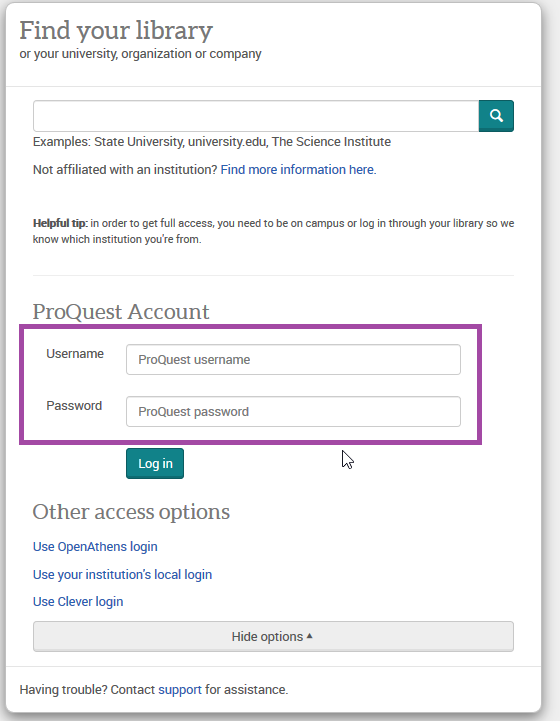The height and width of the screenshot is (721, 560).
Task: Click the magnifying glass search icon
Action: 496,115
